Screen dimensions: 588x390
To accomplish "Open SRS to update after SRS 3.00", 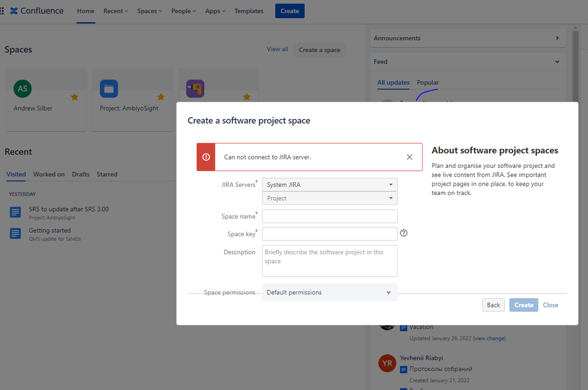I will tap(69, 209).
